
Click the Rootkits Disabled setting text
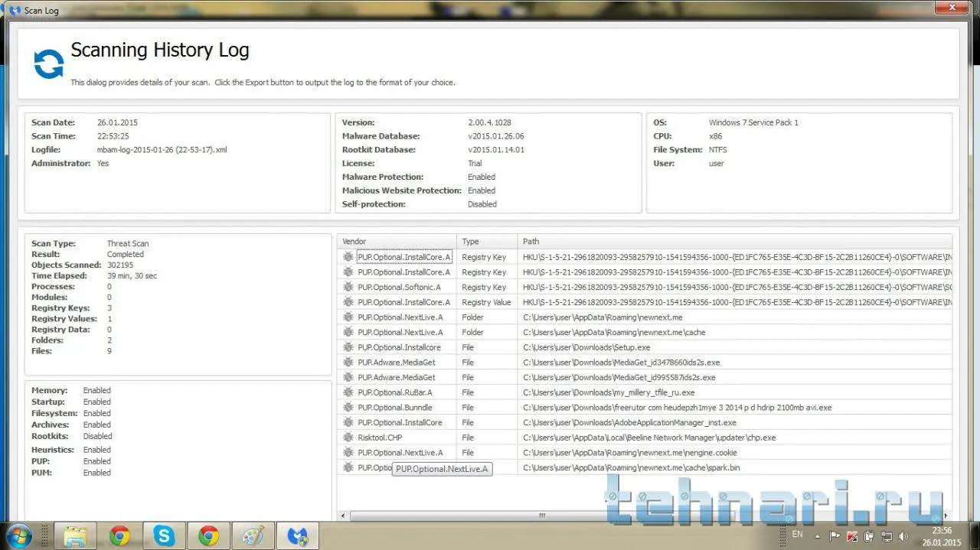pos(97,436)
